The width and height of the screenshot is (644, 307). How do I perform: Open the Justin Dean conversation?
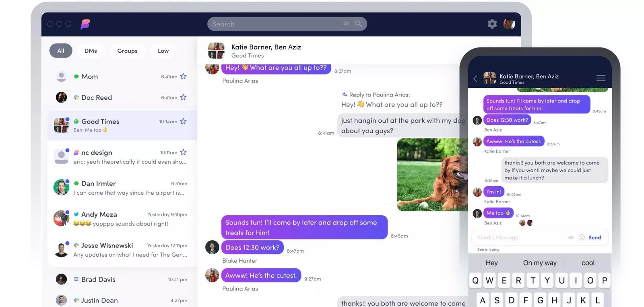(x=122, y=300)
